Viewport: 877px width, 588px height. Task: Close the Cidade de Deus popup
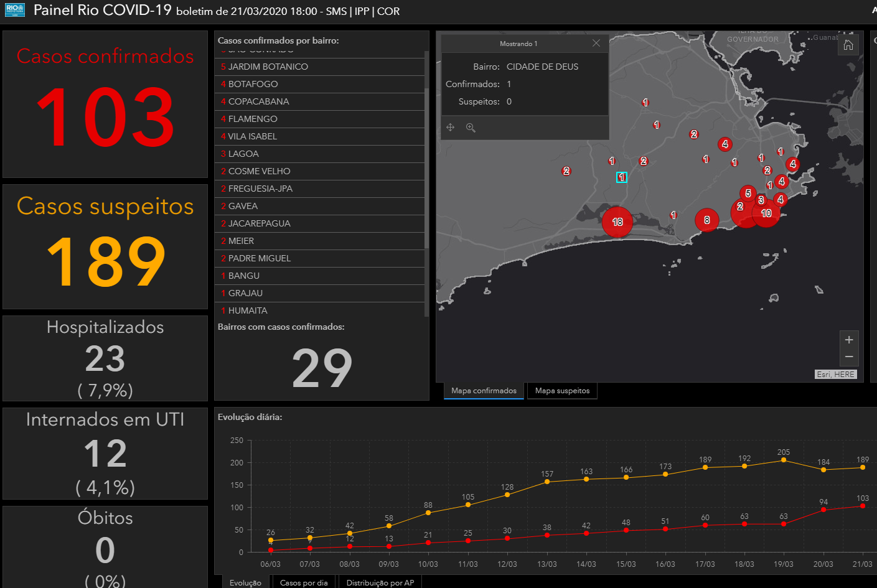(596, 43)
